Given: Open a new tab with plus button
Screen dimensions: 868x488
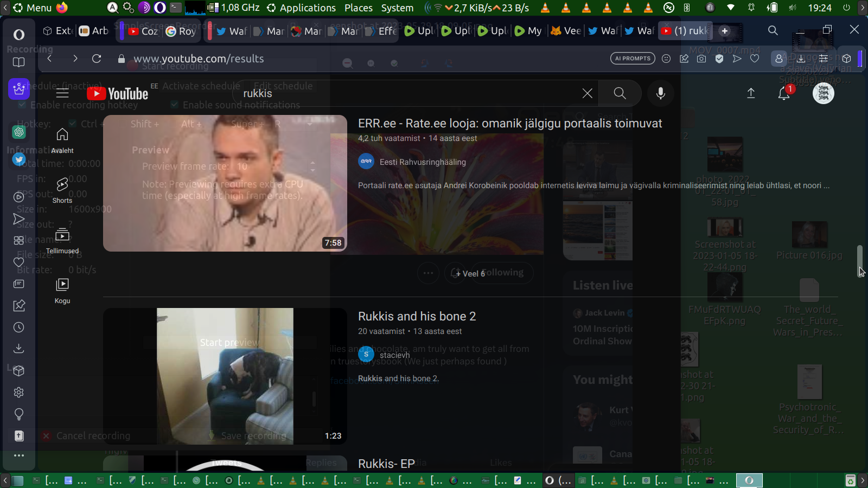Looking at the screenshot, I should (725, 31).
